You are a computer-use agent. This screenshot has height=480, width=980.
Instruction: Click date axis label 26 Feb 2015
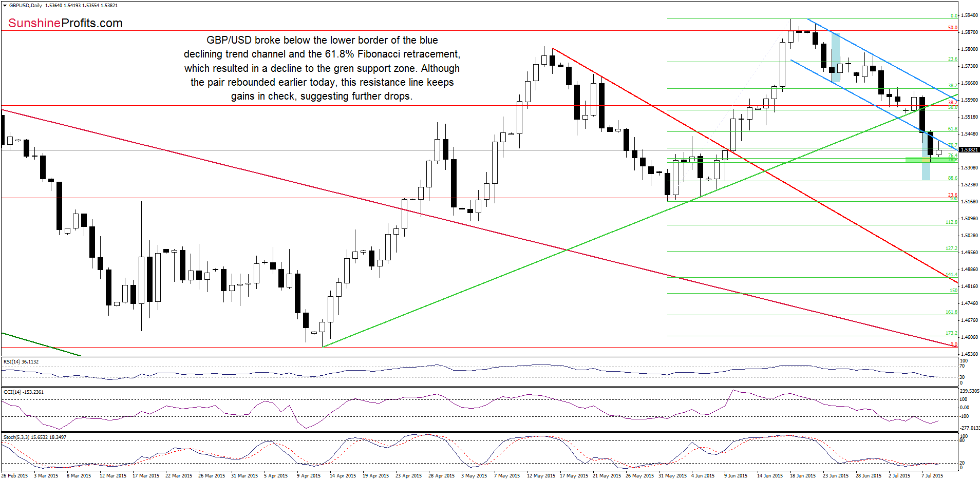tap(14, 476)
